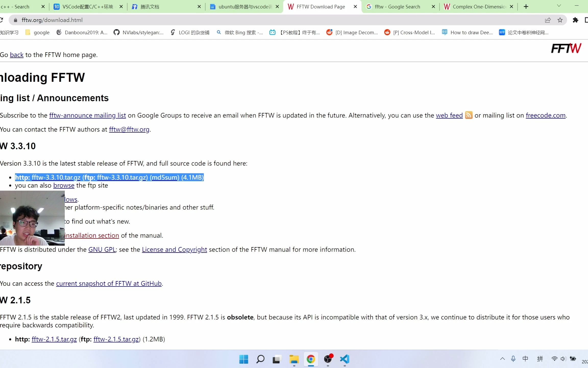Switch to the fftw - Google Search tab

tap(397, 7)
